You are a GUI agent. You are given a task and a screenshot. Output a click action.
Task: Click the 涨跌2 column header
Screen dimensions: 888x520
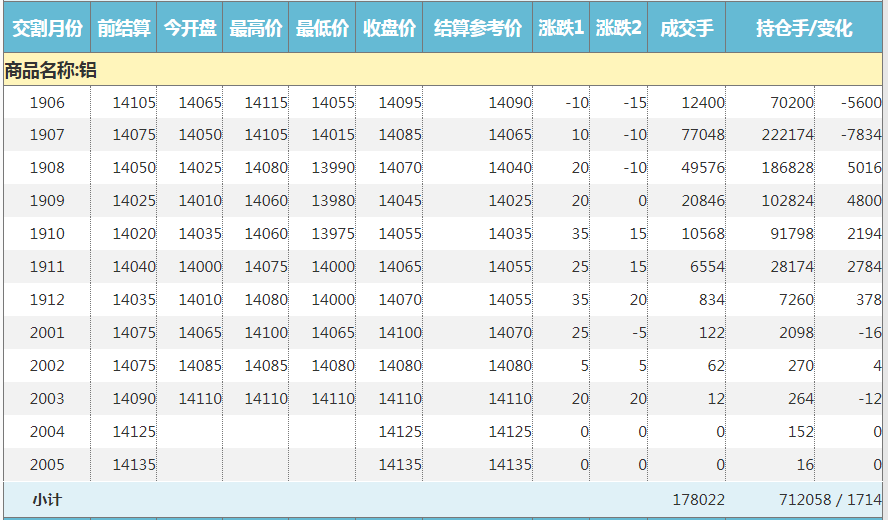[619, 28]
